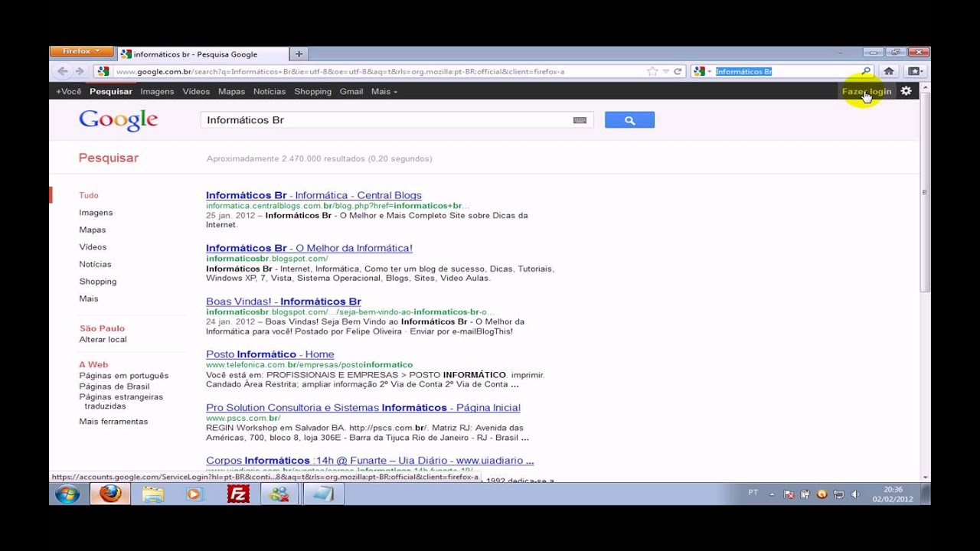This screenshot has height=551, width=980.
Task: Reload the page with the refresh icon
Action: (x=678, y=71)
